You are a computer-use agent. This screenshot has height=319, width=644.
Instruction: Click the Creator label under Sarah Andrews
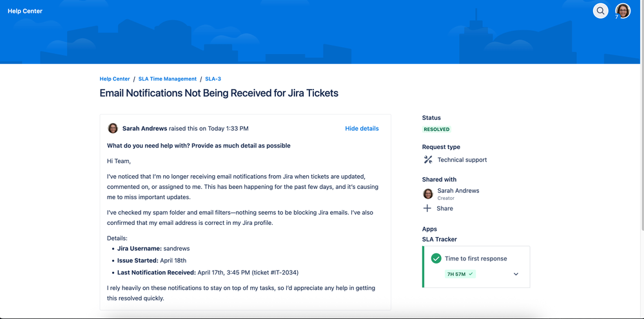445,198
